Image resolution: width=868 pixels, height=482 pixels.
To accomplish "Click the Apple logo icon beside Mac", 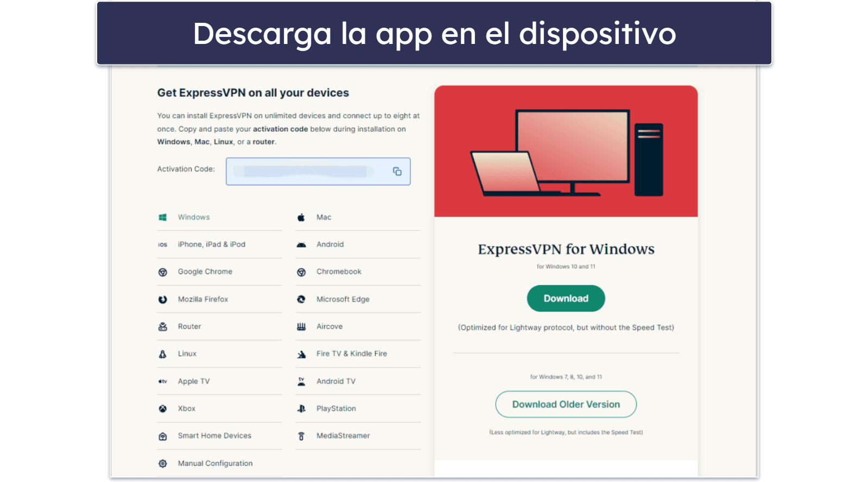I will pos(301,217).
